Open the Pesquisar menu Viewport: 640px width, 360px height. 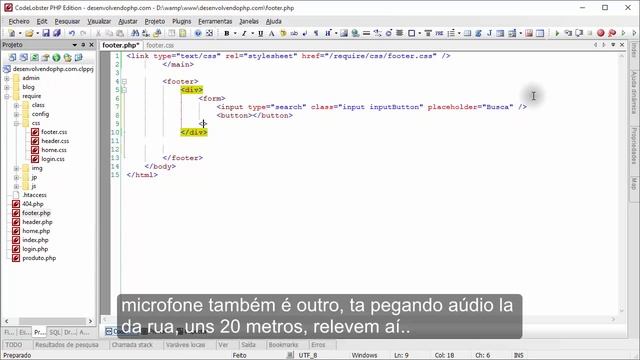[67, 21]
